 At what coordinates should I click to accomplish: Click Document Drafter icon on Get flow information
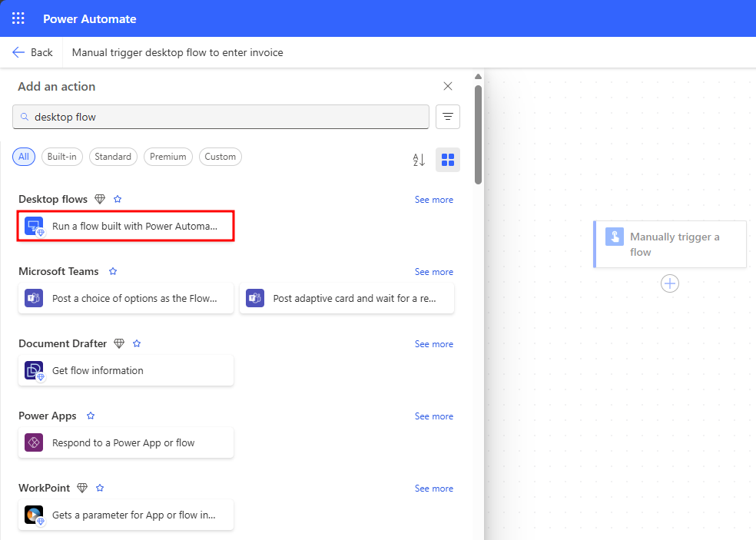(34, 370)
